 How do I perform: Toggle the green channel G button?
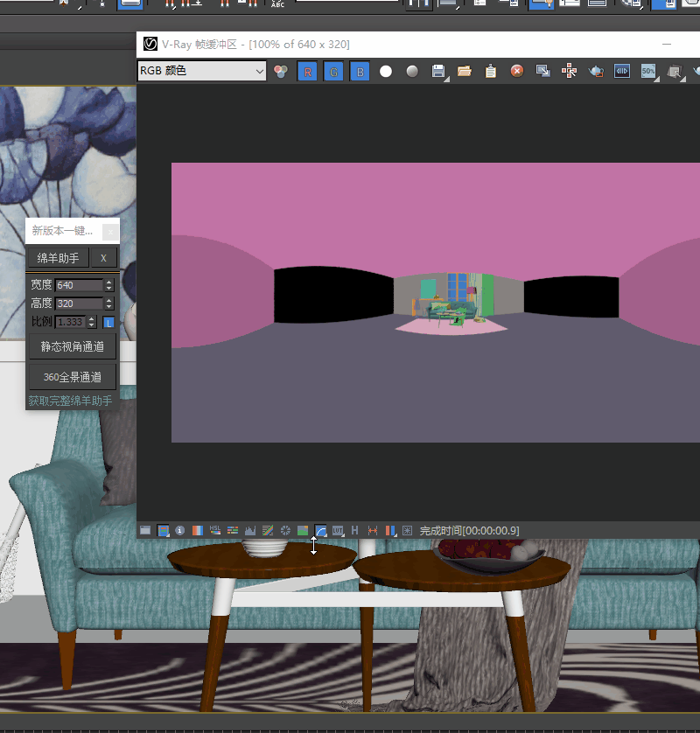tap(333, 72)
